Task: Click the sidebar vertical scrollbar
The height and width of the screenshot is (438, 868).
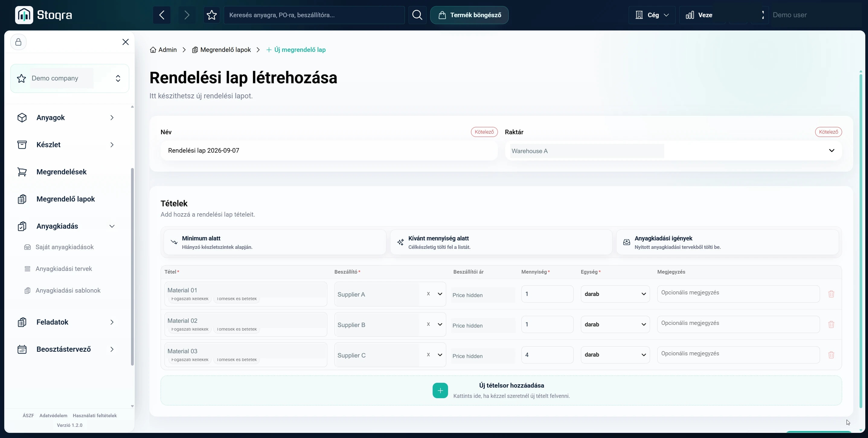Action: point(132,267)
